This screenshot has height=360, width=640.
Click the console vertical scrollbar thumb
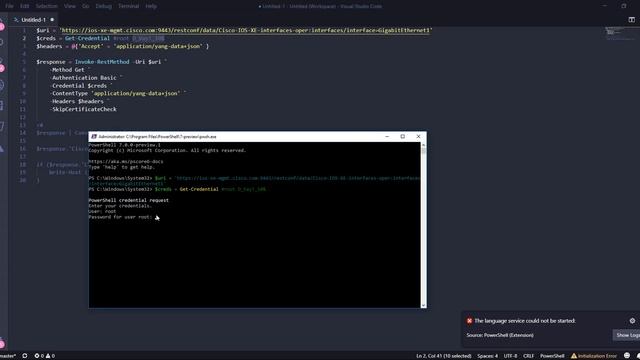point(423,151)
